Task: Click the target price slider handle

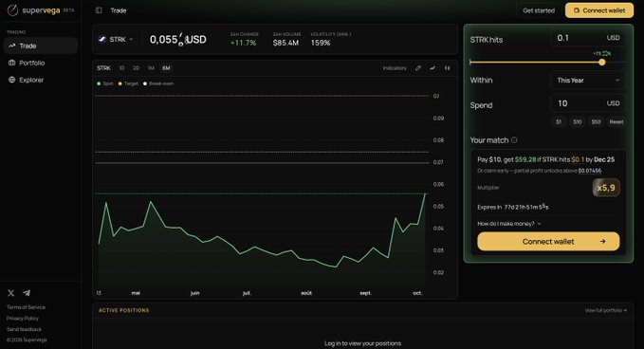Action: (x=601, y=63)
